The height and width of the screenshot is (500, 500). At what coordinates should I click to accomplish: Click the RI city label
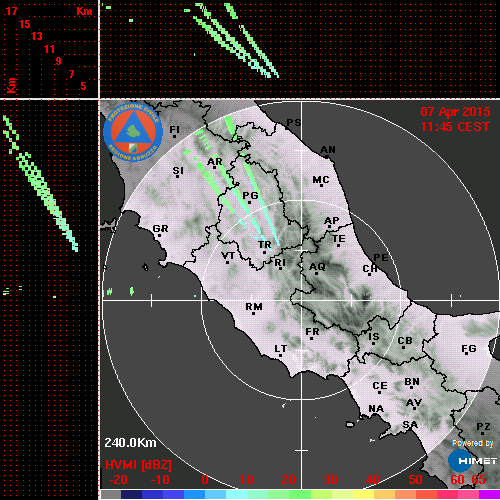pyautogui.click(x=280, y=263)
